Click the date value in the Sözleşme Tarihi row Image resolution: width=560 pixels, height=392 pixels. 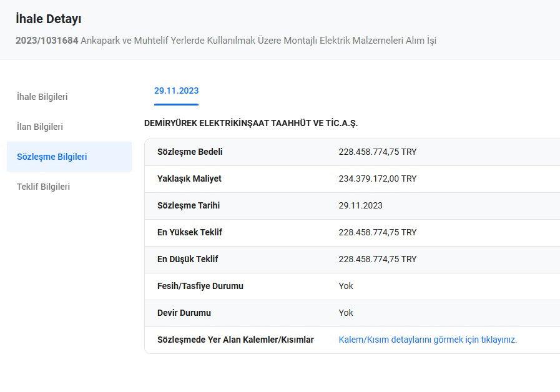pyautogui.click(x=360, y=205)
